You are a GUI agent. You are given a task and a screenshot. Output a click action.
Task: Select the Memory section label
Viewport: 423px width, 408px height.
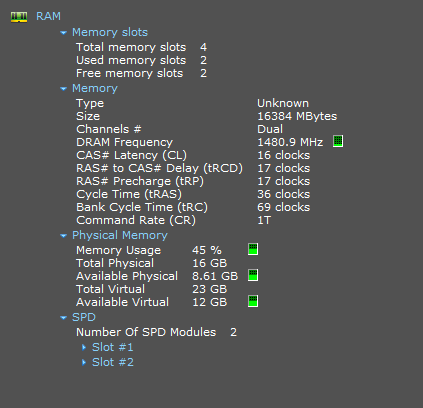coord(95,88)
